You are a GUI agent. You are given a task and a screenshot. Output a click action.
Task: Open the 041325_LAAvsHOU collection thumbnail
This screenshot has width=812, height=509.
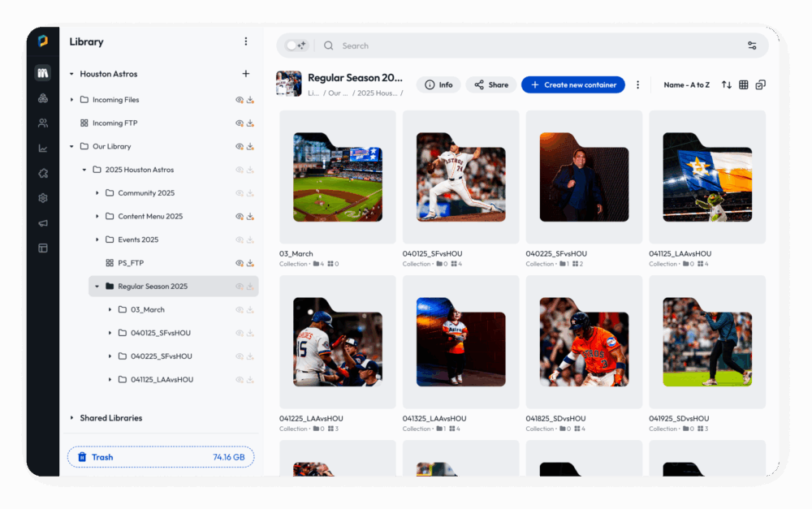click(x=461, y=342)
